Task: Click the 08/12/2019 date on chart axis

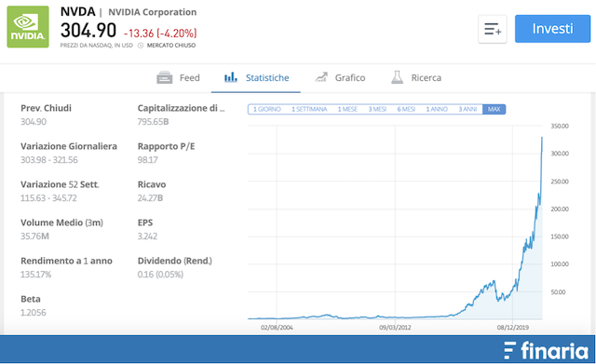Action: (x=513, y=328)
